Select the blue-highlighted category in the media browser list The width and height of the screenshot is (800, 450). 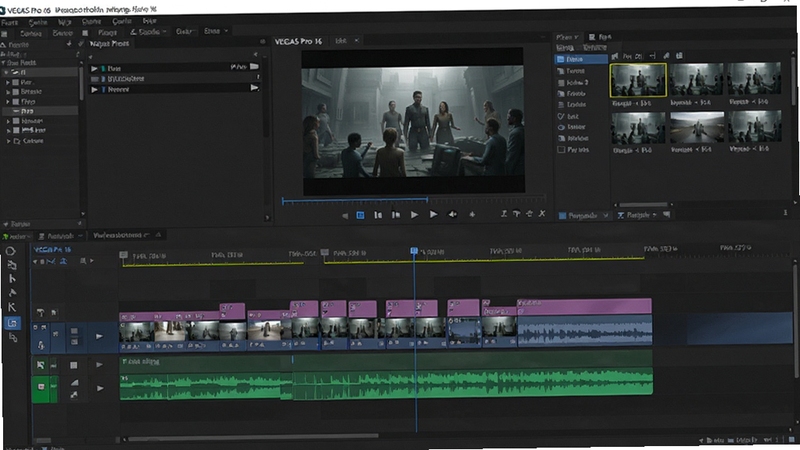coord(581,59)
